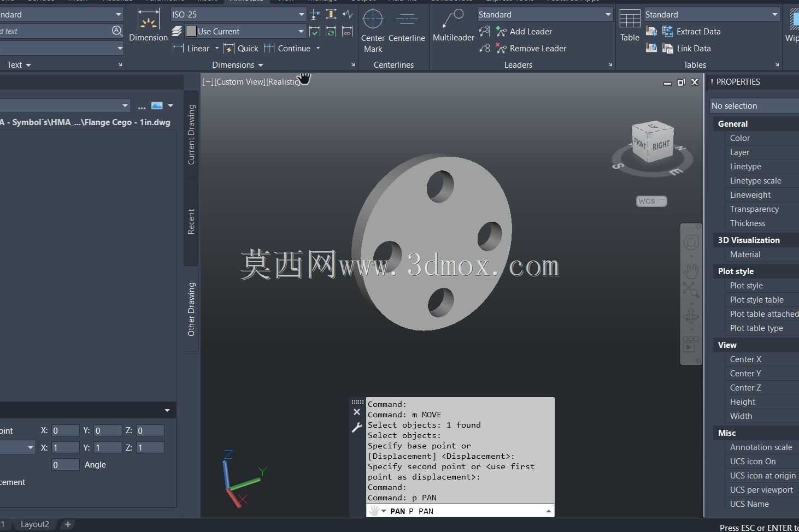Screen dimensions: 799x532
Task: Open the Custom View viewport menu
Action: [240, 82]
